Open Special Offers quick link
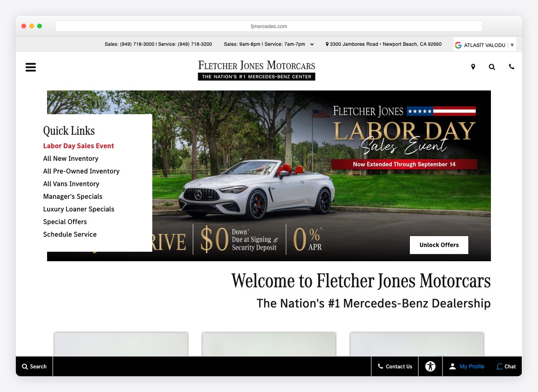Viewport: 538px width, 392px height. (65, 222)
